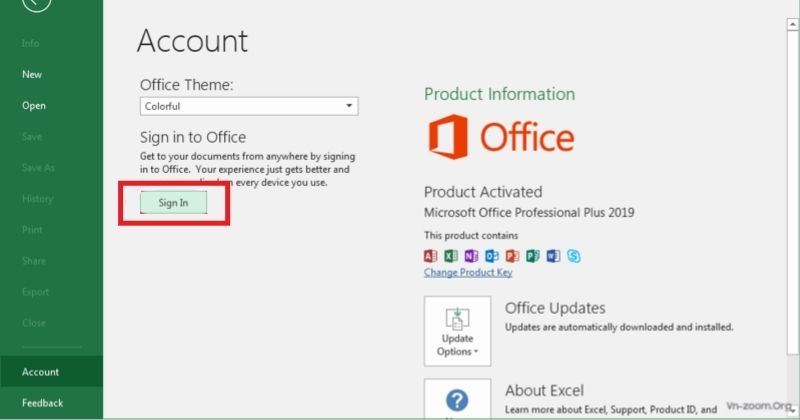800x420 pixels.
Task: Click the Product Information heading
Action: (499, 94)
